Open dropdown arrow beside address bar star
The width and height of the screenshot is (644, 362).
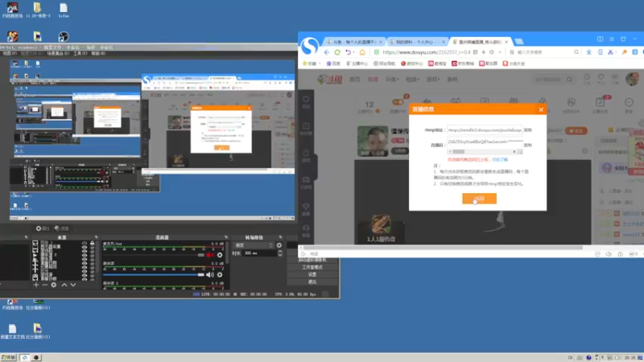(500, 52)
